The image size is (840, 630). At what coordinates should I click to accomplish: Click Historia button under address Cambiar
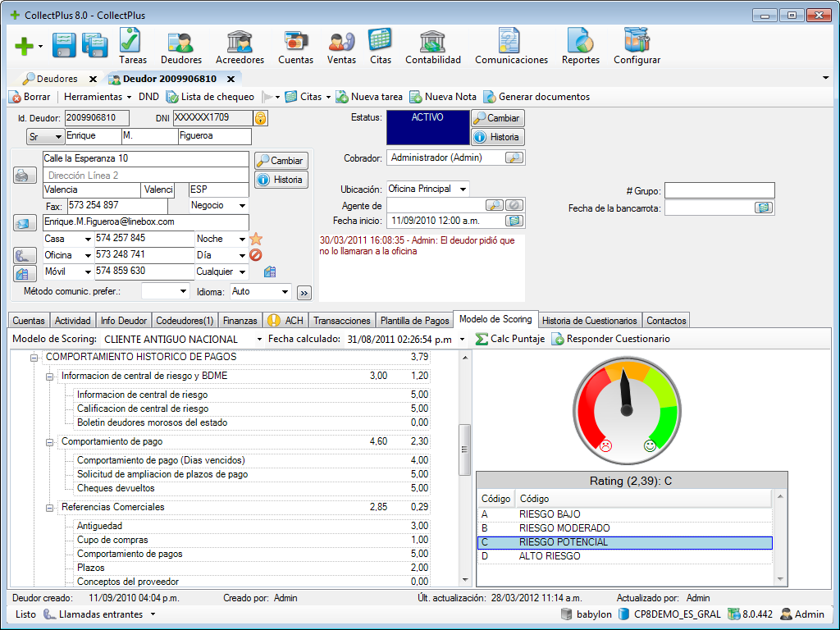pyautogui.click(x=280, y=180)
